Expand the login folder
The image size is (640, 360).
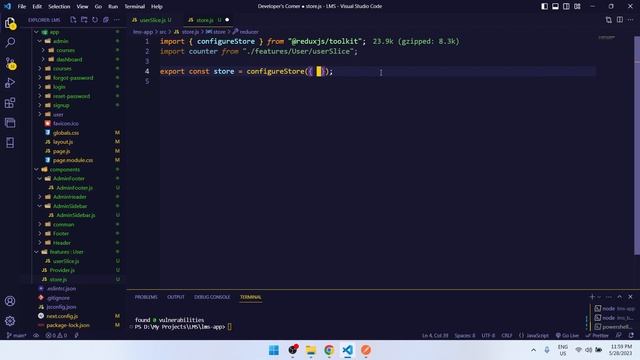40,87
